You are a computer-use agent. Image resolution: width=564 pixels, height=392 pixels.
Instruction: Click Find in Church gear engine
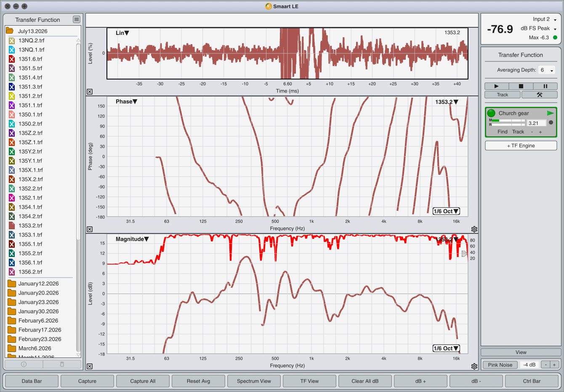tap(503, 132)
